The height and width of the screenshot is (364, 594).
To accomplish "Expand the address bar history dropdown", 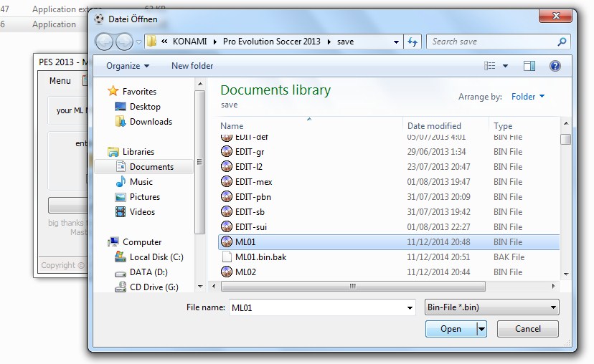I will pyautogui.click(x=396, y=42).
